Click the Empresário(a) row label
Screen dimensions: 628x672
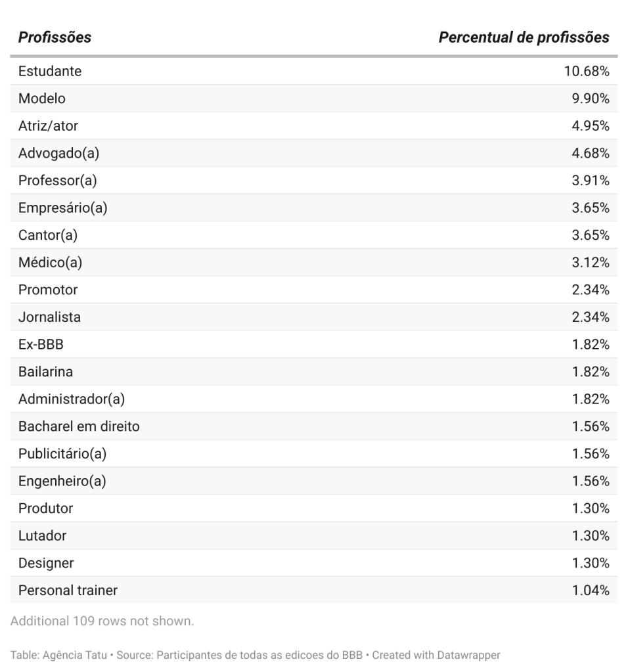[62, 208]
